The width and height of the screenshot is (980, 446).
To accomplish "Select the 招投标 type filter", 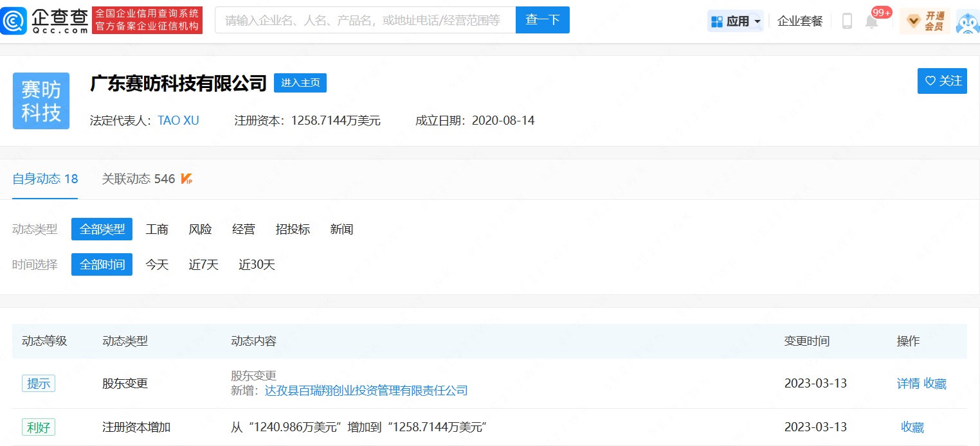I will 293,229.
